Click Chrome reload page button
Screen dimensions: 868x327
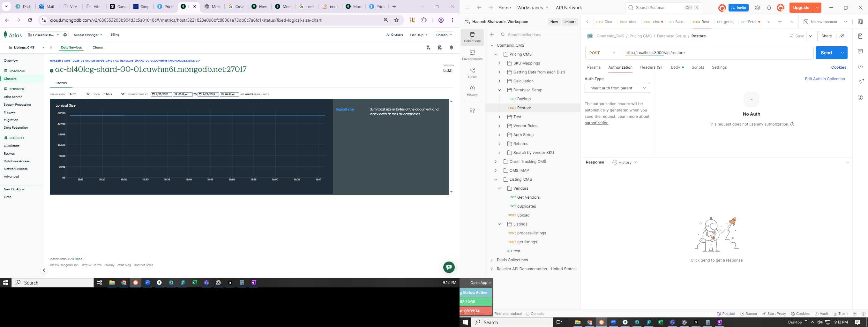[30, 20]
